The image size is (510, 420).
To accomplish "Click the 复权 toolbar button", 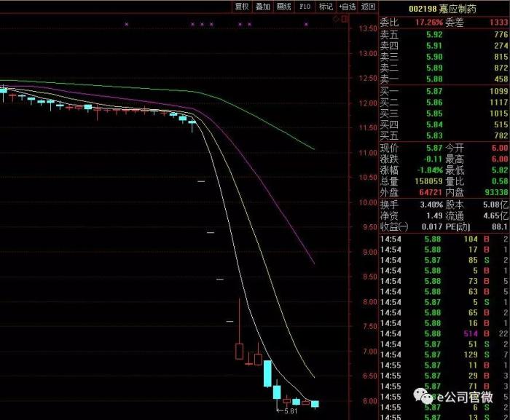I will (x=242, y=7).
